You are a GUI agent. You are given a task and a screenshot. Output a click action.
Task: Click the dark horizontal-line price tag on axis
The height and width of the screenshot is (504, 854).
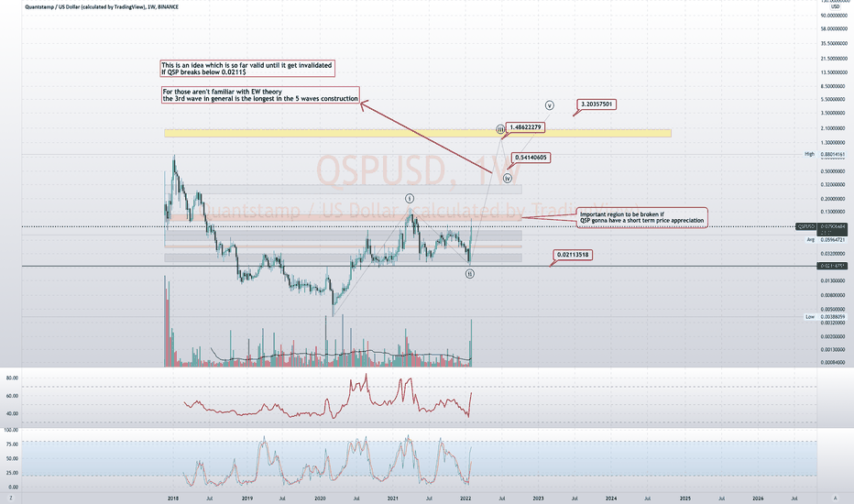832,266
